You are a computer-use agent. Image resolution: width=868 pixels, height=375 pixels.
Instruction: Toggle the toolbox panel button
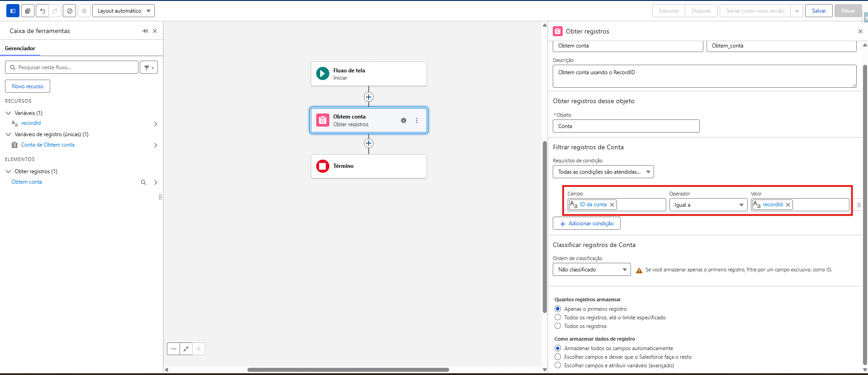pyautogui.click(x=13, y=11)
